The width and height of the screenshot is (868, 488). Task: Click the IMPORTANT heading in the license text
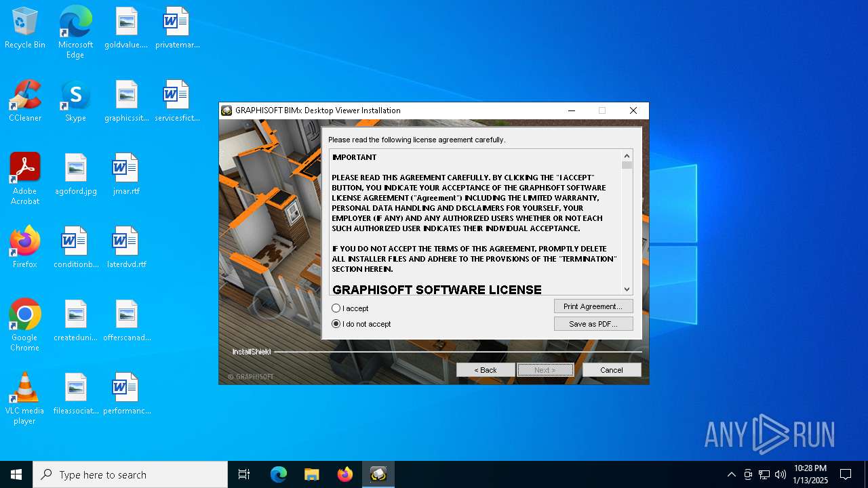pos(354,157)
